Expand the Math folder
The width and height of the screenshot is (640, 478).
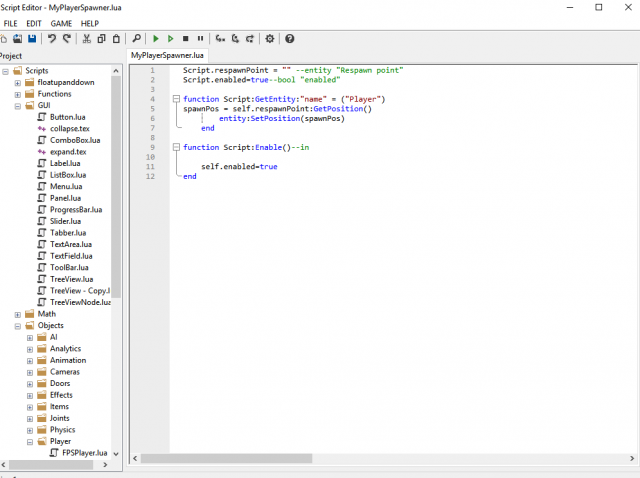tap(17, 314)
